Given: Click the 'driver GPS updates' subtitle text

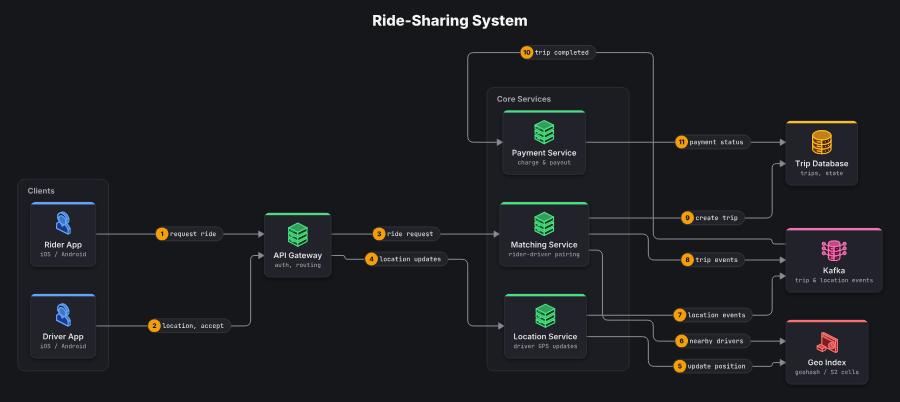Looking at the screenshot, I should [x=545, y=346].
